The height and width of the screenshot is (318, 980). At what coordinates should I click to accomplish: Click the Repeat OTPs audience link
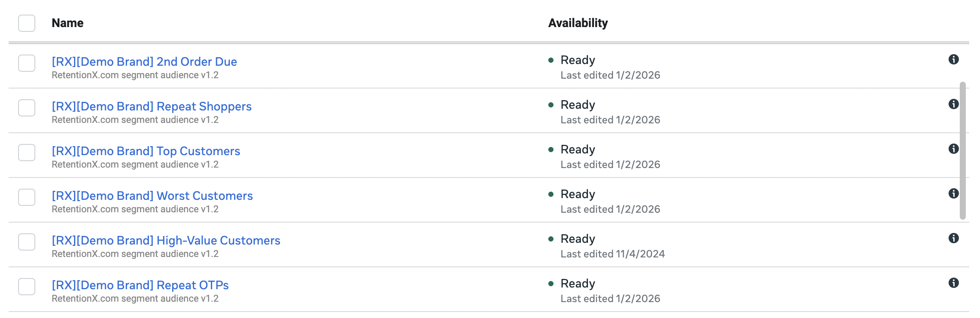click(140, 285)
